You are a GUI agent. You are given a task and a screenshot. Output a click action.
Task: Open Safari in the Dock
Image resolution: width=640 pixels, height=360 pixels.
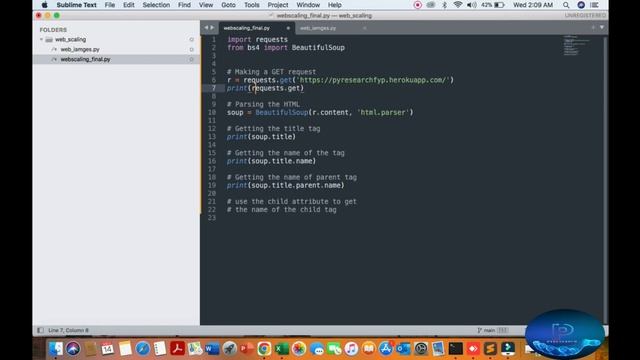[x=142, y=349]
